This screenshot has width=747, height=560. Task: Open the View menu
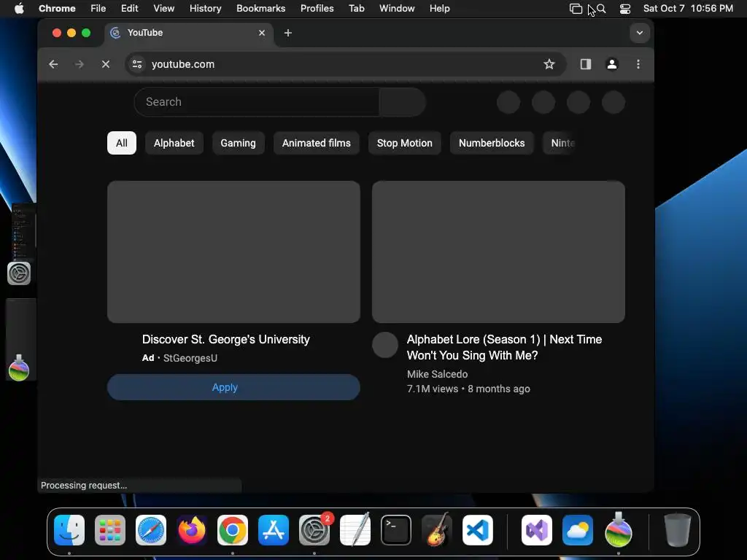click(x=163, y=9)
